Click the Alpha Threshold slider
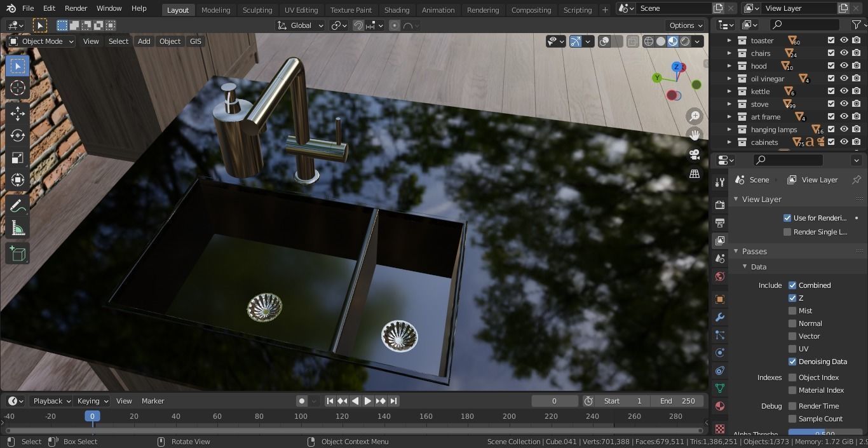 824,433
